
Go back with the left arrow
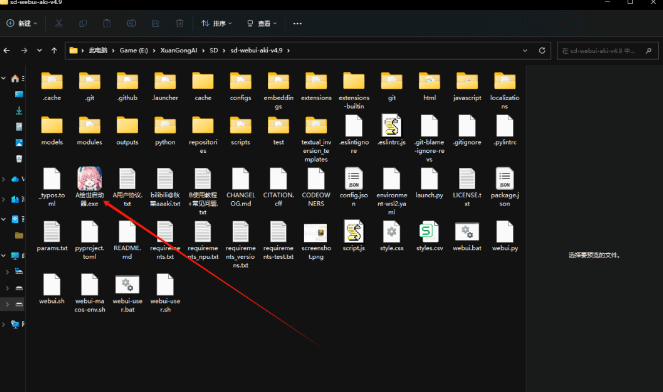pyautogui.click(x=7, y=50)
